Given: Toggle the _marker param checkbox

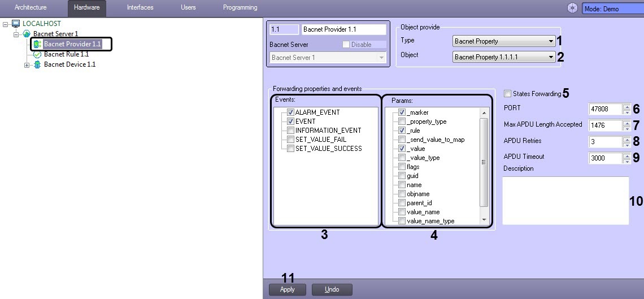Looking at the screenshot, I should point(402,112).
